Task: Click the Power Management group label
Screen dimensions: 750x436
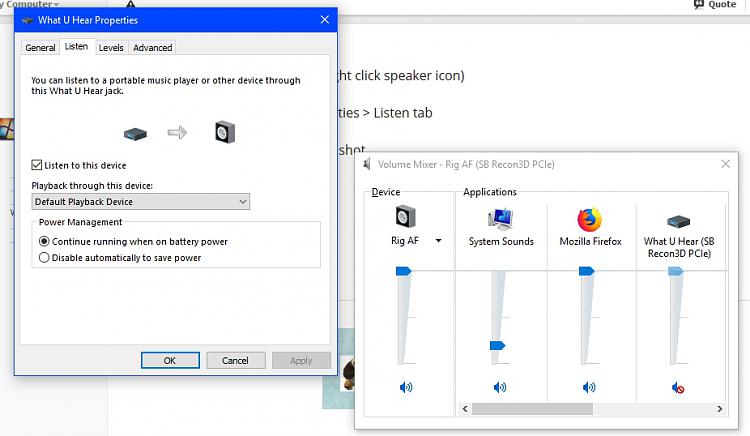Action: [x=80, y=222]
